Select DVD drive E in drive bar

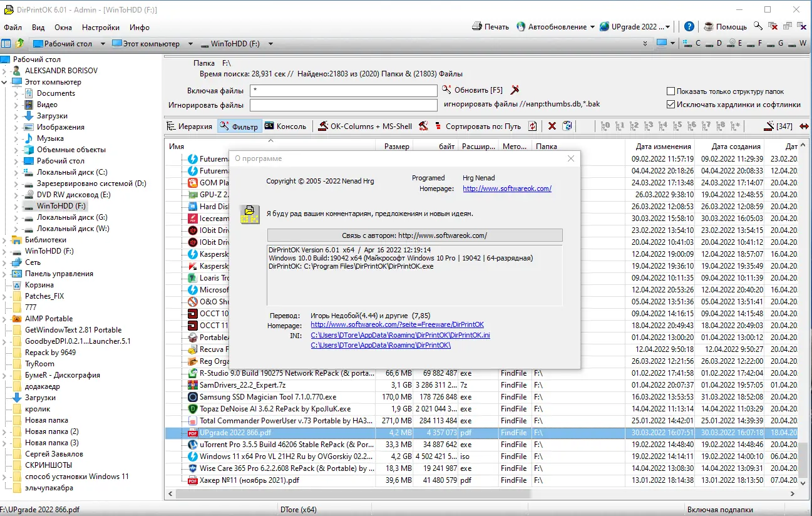coord(735,44)
